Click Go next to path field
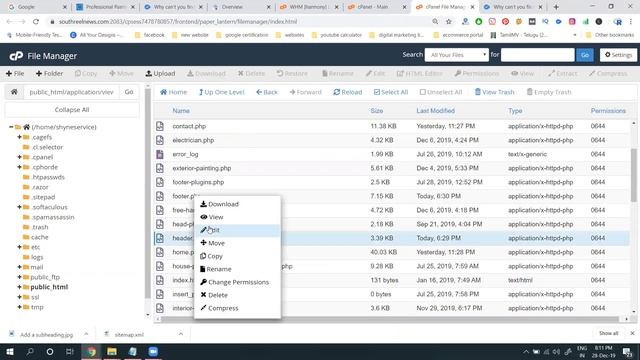This screenshot has width=640, height=360. pos(129,92)
